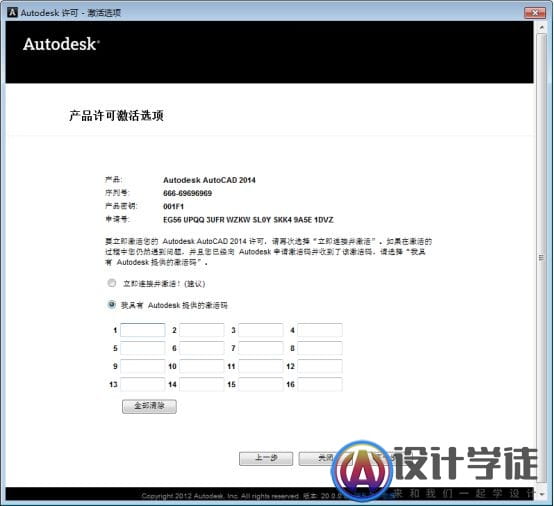554x506 pixels.
Task: Close the Autodesk license window
Action: [535, 13]
